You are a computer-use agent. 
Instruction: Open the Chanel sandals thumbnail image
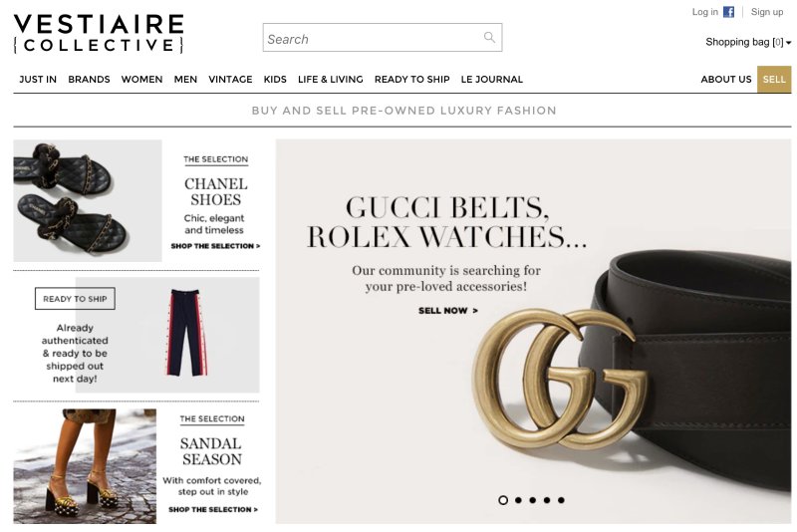coord(88,200)
